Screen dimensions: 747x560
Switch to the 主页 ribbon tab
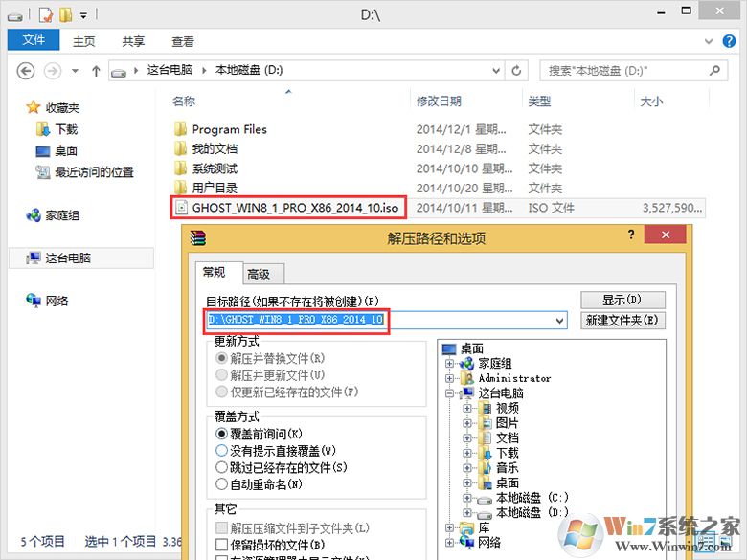84,42
